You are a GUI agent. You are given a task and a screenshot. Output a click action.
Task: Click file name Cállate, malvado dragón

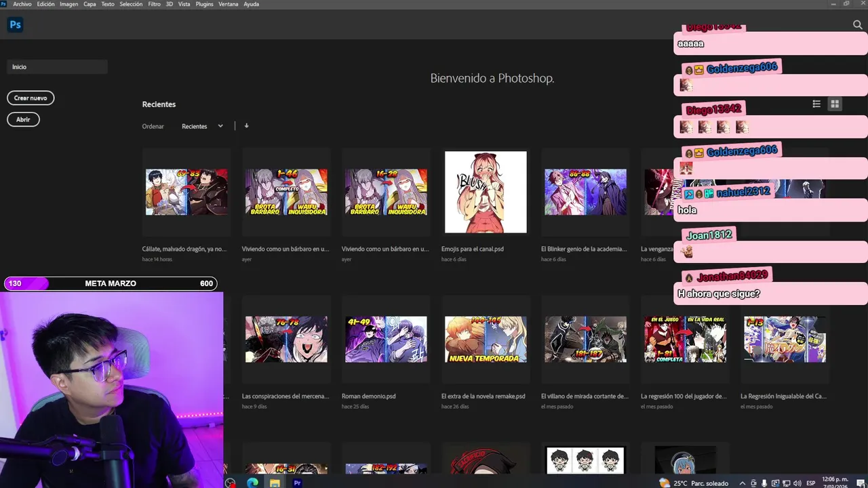click(184, 249)
